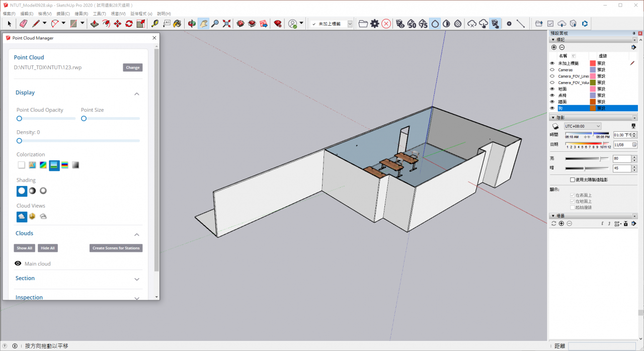Select the Rotate tool
Screen dimensions: 644x351
click(x=129, y=24)
